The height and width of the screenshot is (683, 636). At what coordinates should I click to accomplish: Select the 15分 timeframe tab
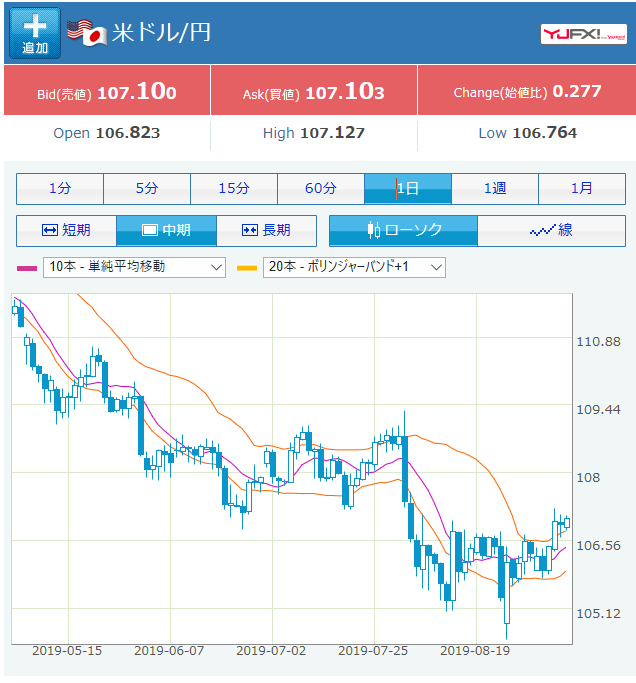[234, 188]
